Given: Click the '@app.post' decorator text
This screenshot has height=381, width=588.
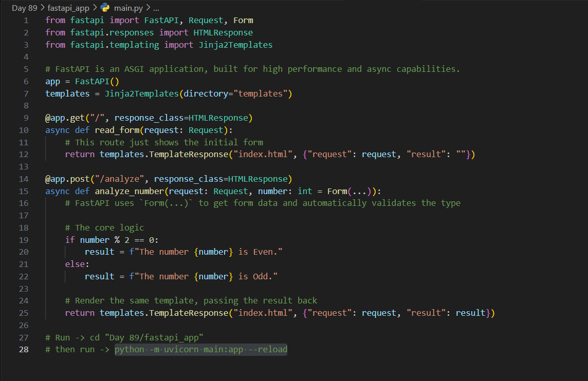Looking at the screenshot, I should tap(67, 179).
